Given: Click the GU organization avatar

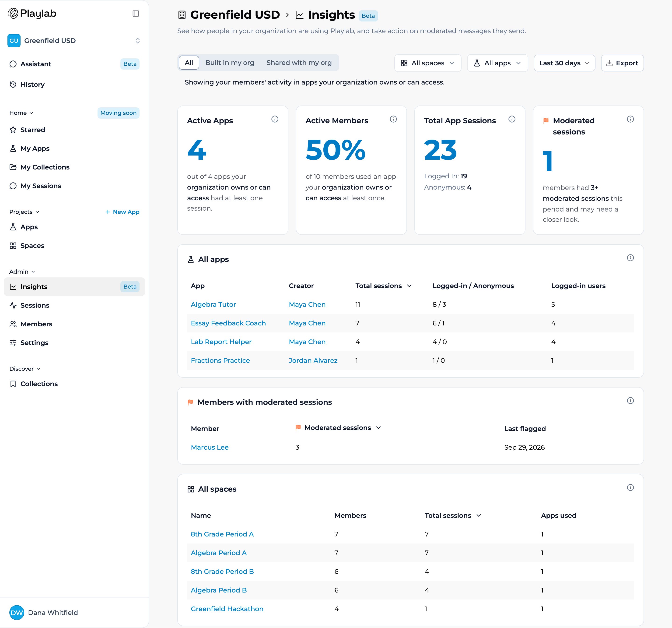Looking at the screenshot, I should pos(14,41).
